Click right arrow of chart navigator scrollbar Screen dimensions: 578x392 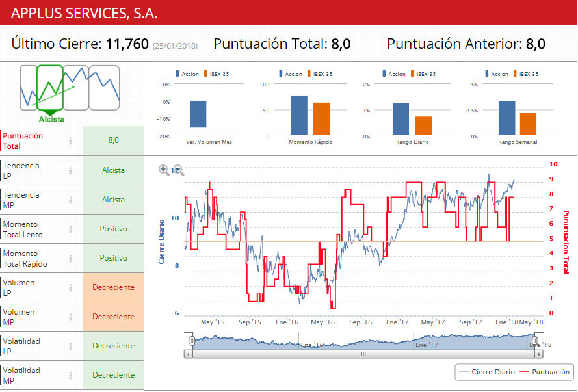pos(538,354)
